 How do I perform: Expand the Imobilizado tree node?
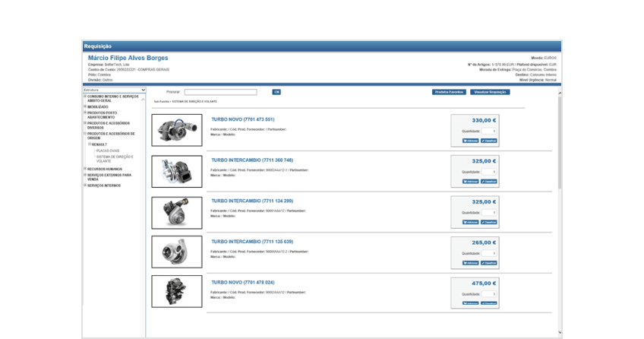click(85, 107)
